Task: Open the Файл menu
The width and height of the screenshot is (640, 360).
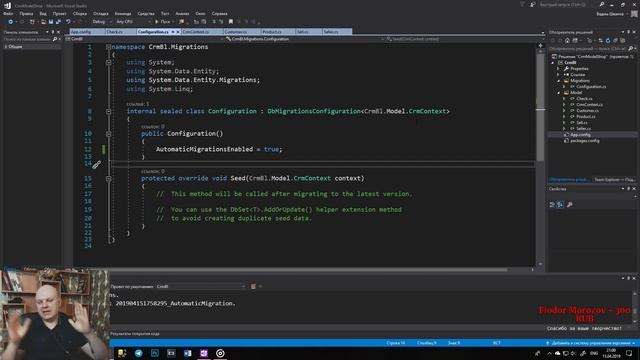Action: pyautogui.click(x=8, y=13)
